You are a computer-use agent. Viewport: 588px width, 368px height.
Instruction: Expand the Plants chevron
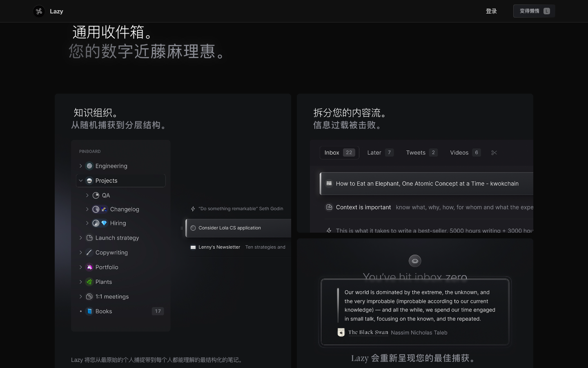pos(81,282)
